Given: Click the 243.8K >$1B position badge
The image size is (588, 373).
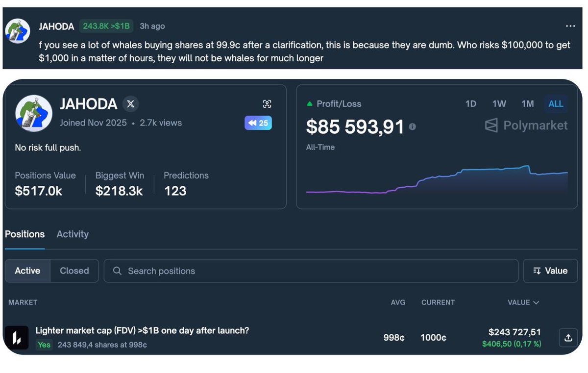Looking at the screenshot, I should (106, 26).
